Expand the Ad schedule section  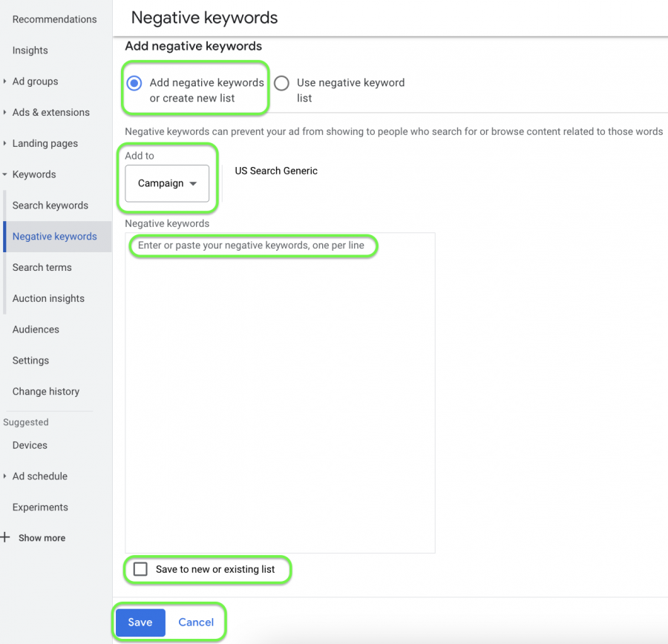(41, 476)
